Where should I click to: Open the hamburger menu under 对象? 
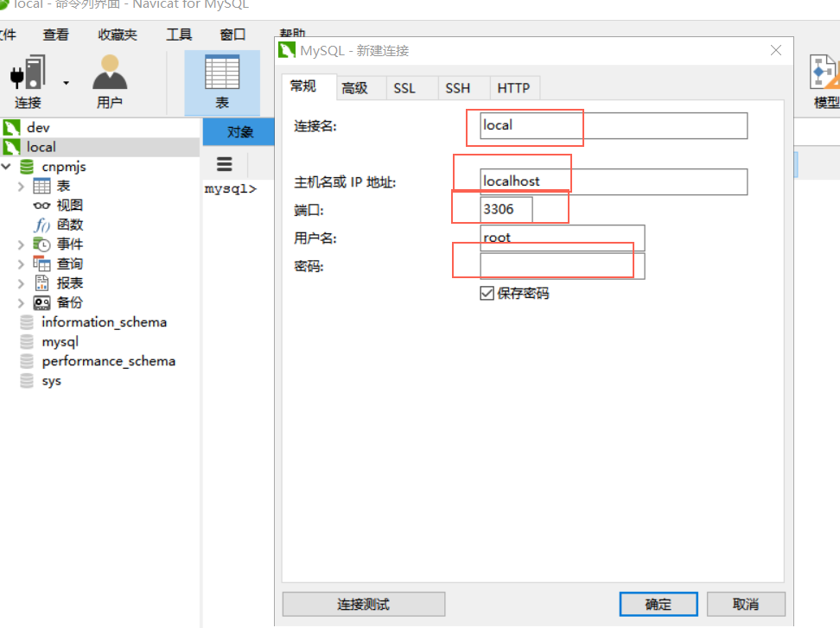tap(225, 164)
